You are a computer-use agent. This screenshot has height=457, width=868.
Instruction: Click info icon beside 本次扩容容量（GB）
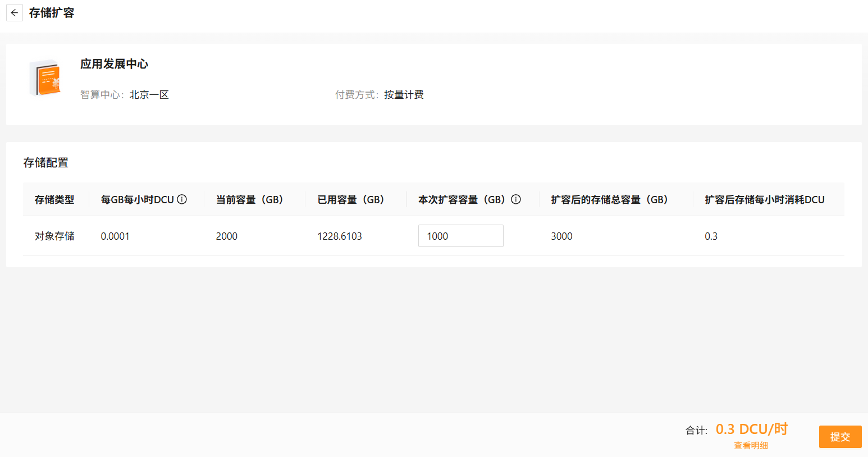click(516, 199)
